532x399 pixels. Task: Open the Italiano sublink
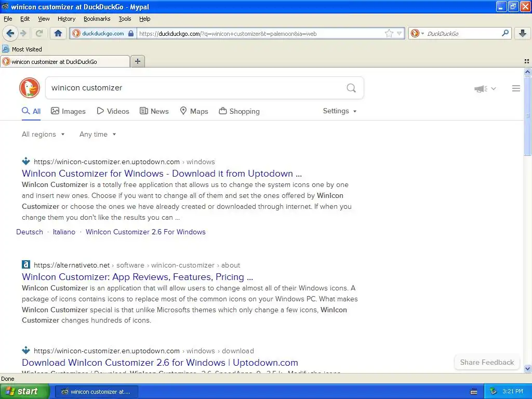(x=64, y=232)
